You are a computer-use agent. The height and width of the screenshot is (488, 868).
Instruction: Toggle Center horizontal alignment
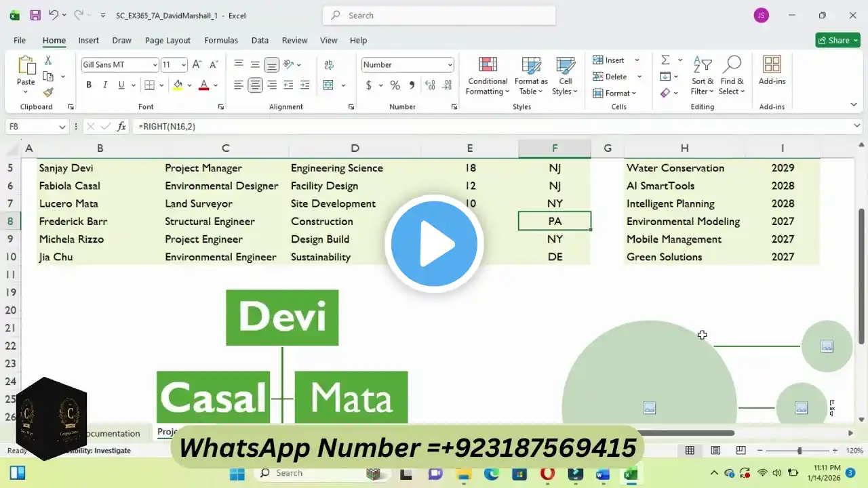coord(255,85)
